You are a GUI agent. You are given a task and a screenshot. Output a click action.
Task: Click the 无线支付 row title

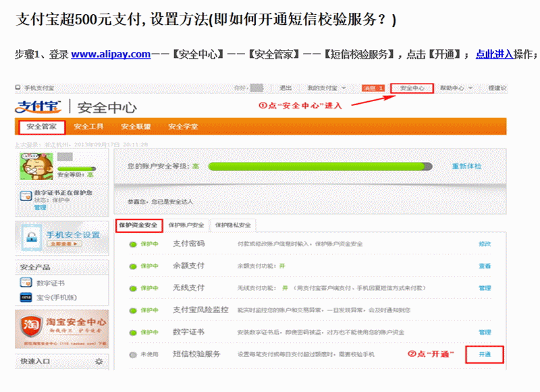(x=189, y=287)
